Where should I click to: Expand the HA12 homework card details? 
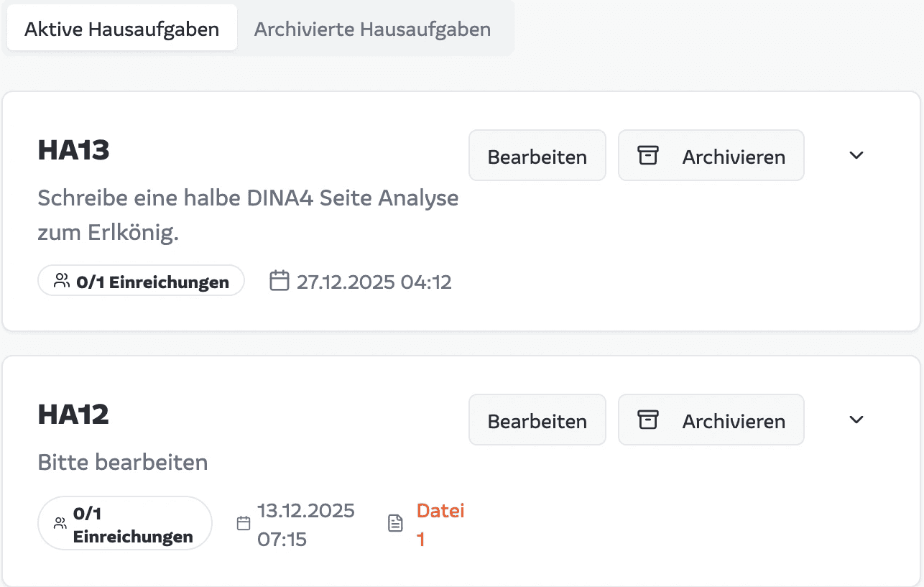click(x=856, y=419)
